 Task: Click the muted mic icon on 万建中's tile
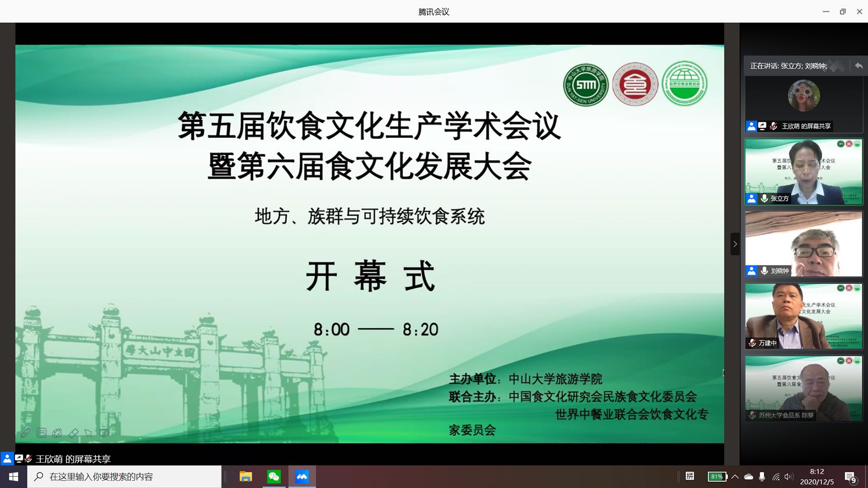pos(752,343)
